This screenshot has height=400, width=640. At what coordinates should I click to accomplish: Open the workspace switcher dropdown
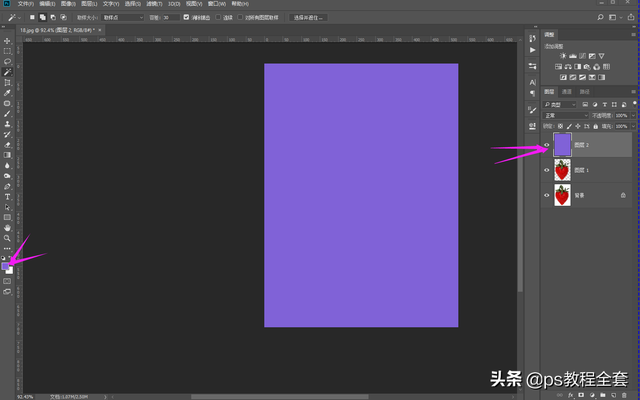(x=615, y=17)
